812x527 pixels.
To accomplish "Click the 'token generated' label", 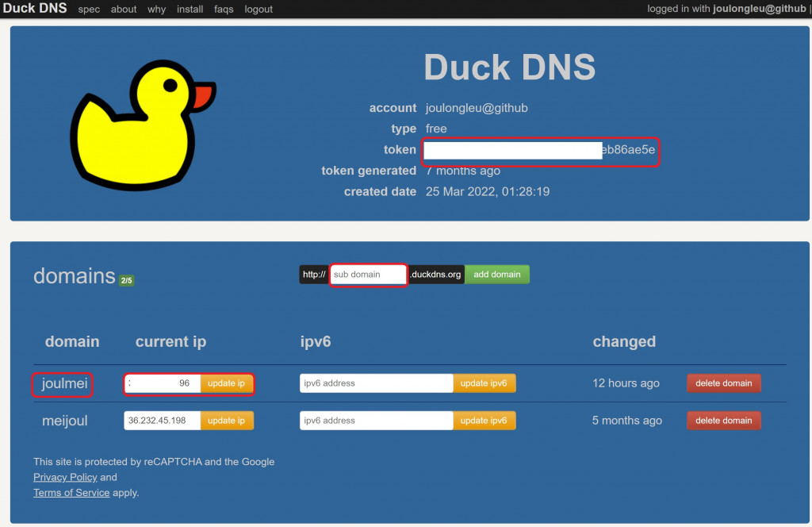I will pyautogui.click(x=369, y=171).
